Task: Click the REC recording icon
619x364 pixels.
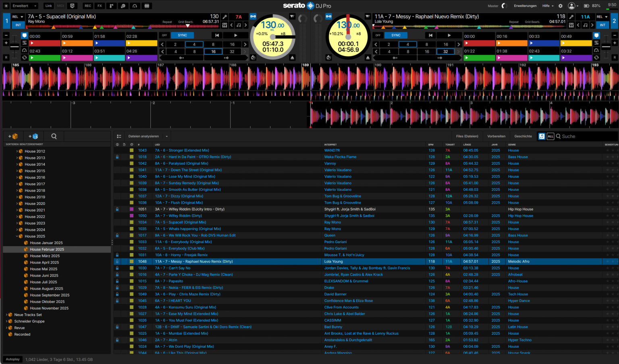Action: pyautogui.click(x=88, y=6)
